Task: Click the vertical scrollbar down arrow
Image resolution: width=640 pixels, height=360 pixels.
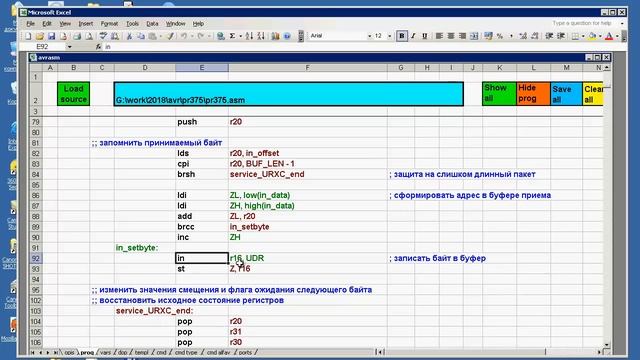Action: point(607,345)
